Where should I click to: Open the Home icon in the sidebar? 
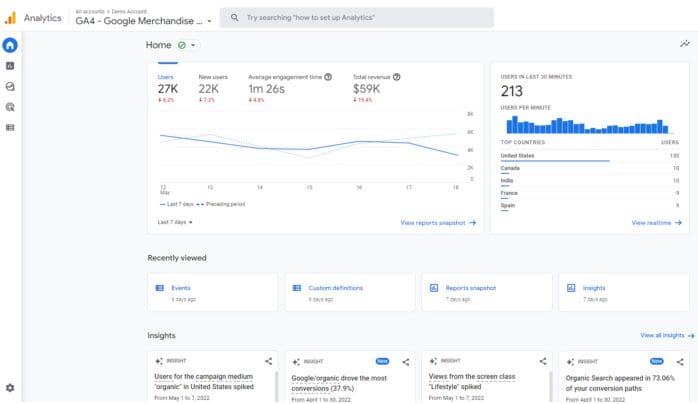click(10, 45)
